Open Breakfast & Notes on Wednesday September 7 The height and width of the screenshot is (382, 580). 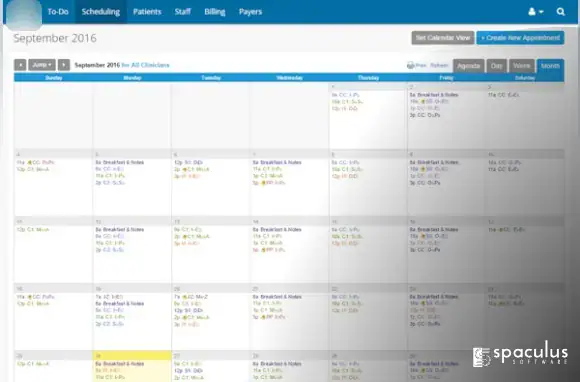click(x=277, y=162)
